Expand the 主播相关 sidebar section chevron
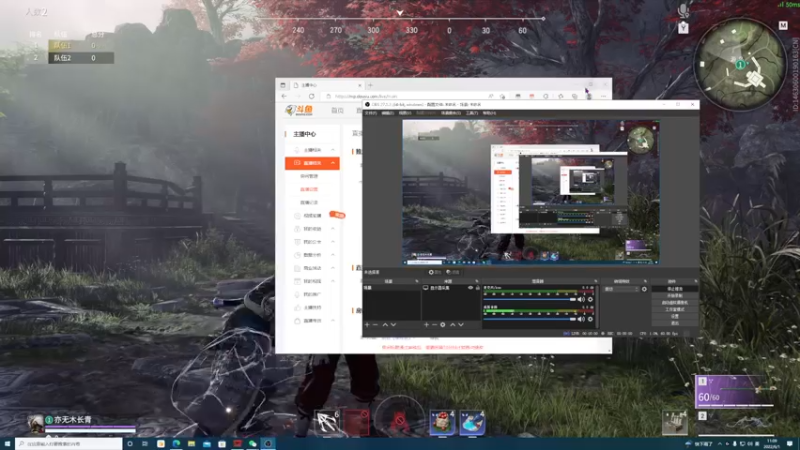The width and height of the screenshot is (800, 450). (x=333, y=149)
